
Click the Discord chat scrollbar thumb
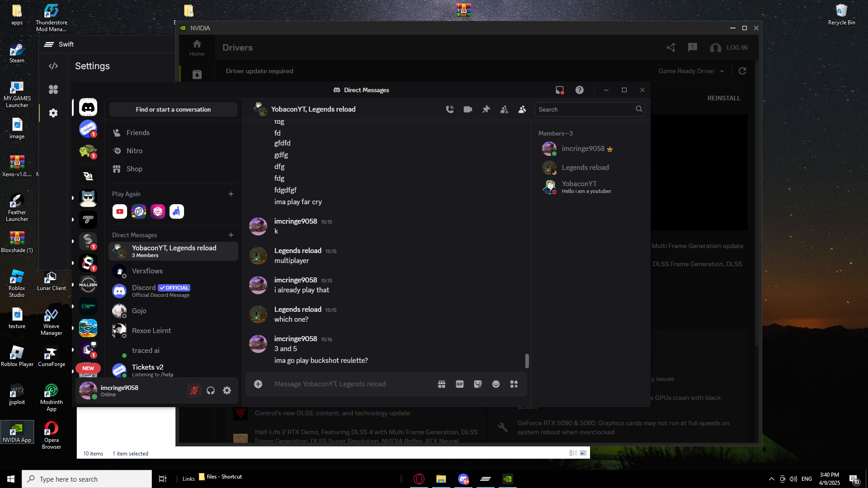tap(527, 361)
